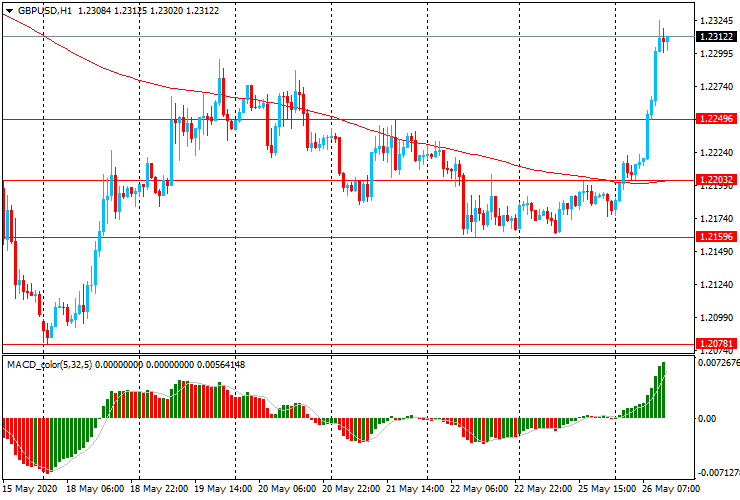The image size is (740, 500).
Task: Click the 1.22740 price axis value
Action: pos(717,87)
